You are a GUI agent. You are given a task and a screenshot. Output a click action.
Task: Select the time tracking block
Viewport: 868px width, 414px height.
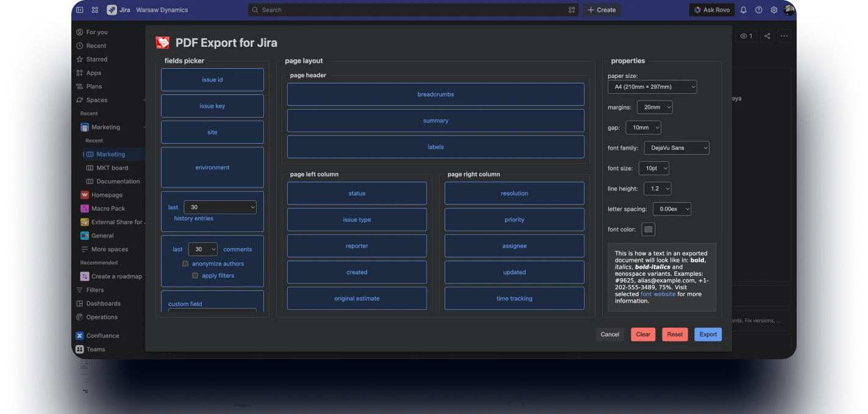coord(514,298)
